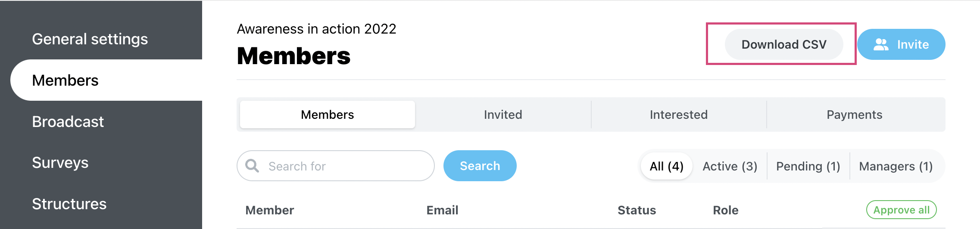Go to Surveys in sidebar
Image resolution: width=980 pixels, height=229 pixels.
(60, 163)
